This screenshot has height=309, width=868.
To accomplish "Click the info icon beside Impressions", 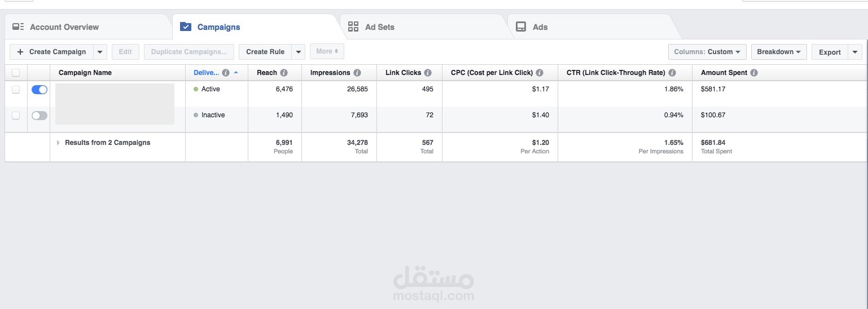I will pyautogui.click(x=357, y=73).
